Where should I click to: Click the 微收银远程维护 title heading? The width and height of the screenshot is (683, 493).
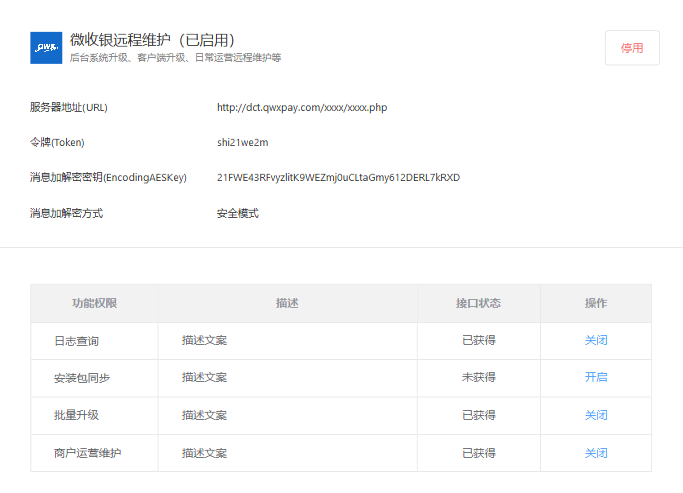(152, 40)
